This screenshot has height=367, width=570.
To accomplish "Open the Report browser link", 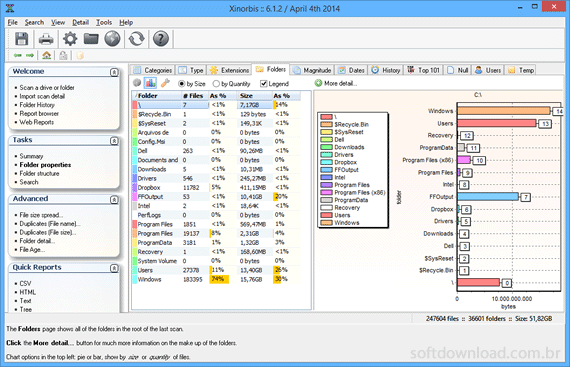I will [x=39, y=114].
